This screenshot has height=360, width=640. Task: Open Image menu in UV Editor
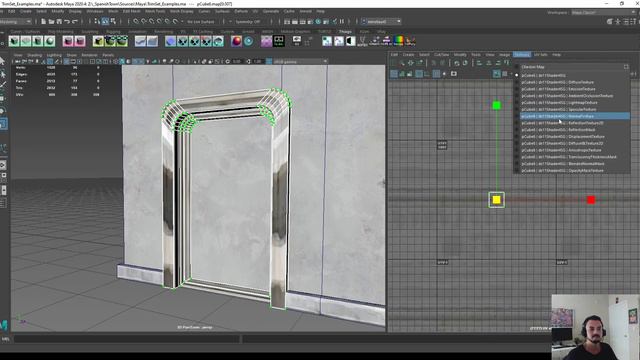[504, 55]
